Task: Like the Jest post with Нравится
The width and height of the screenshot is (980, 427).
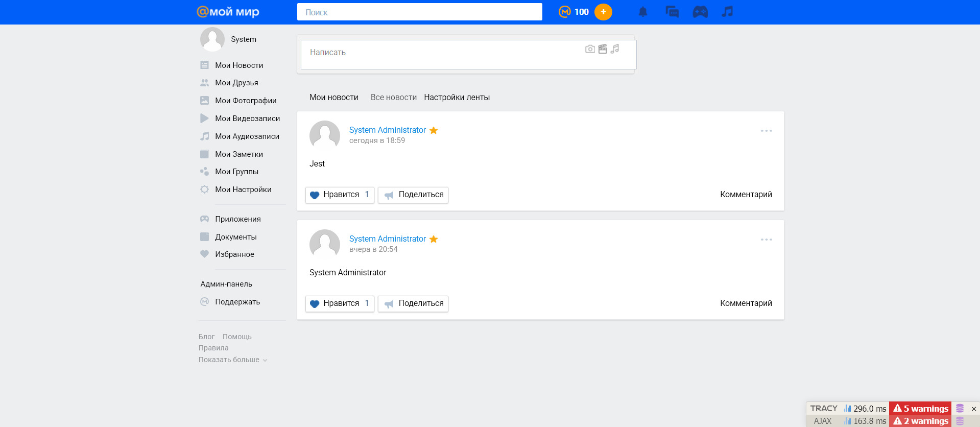Action: pyautogui.click(x=340, y=195)
